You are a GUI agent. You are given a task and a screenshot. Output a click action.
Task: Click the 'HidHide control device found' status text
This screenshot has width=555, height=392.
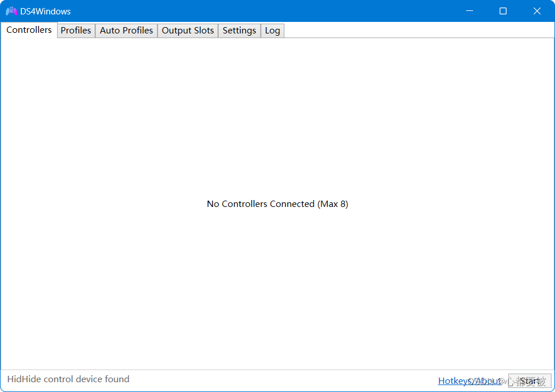68,379
